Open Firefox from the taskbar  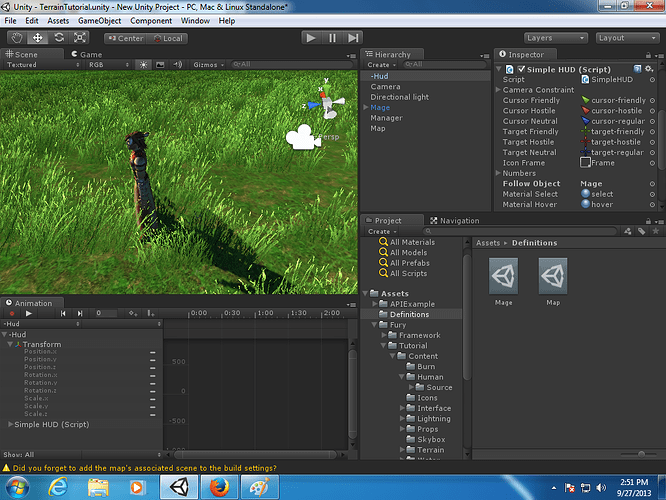[x=219, y=487]
